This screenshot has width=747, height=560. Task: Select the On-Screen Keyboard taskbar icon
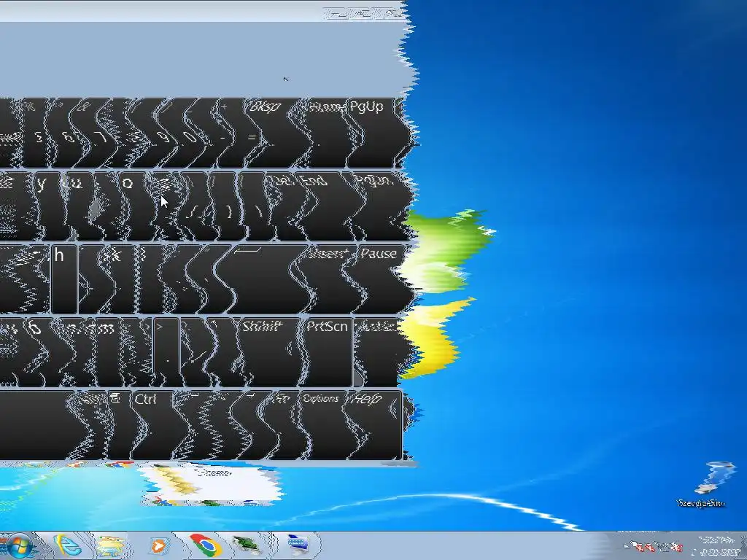click(x=299, y=545)
